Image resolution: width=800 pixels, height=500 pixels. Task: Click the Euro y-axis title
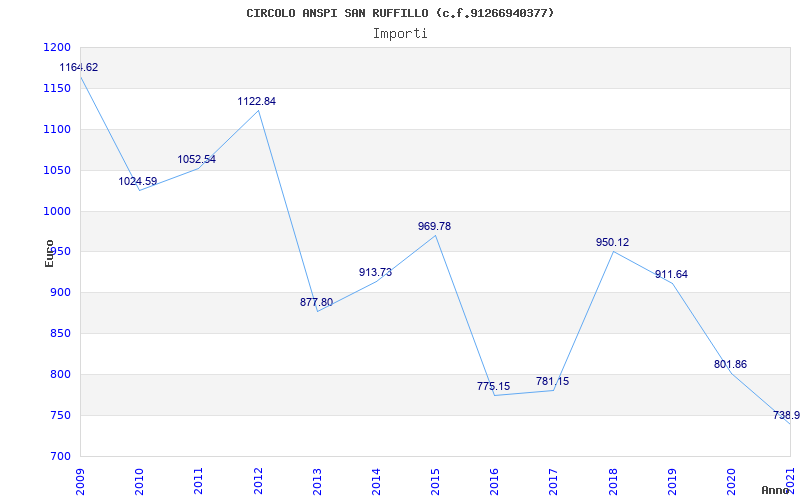(x=49, y=254)
